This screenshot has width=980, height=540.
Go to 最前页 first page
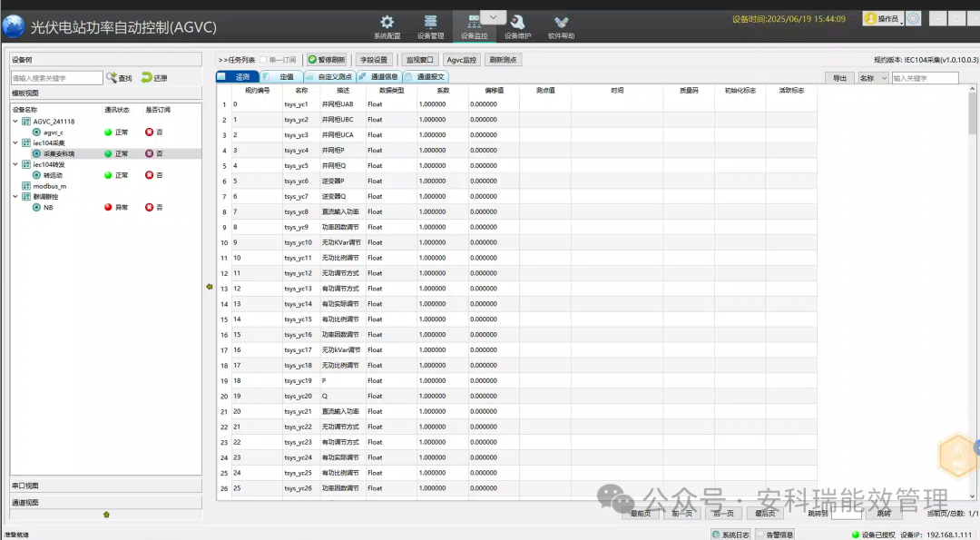[640, 513]
